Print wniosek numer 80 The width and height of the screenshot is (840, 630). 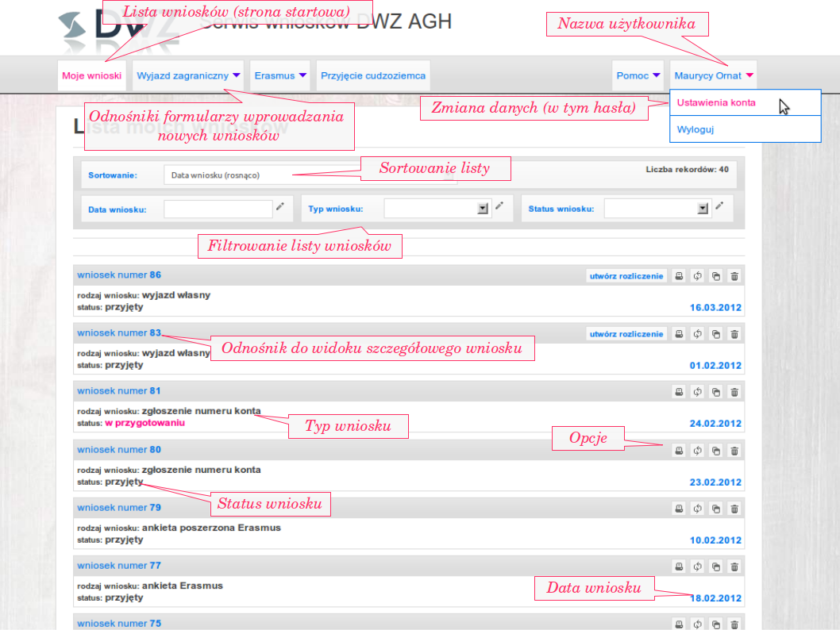tap(679, 451)
